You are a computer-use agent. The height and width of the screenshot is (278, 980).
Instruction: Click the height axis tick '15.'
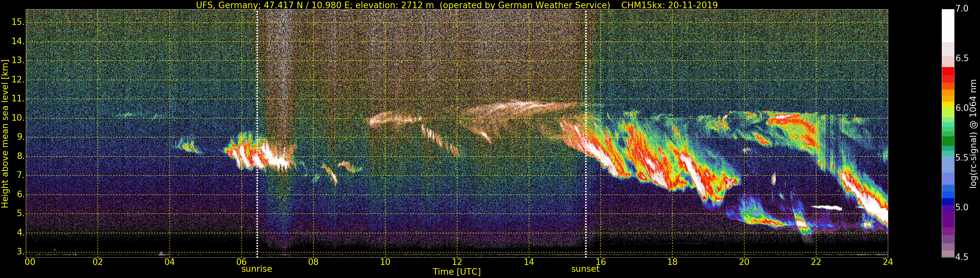tap(18, 22)
